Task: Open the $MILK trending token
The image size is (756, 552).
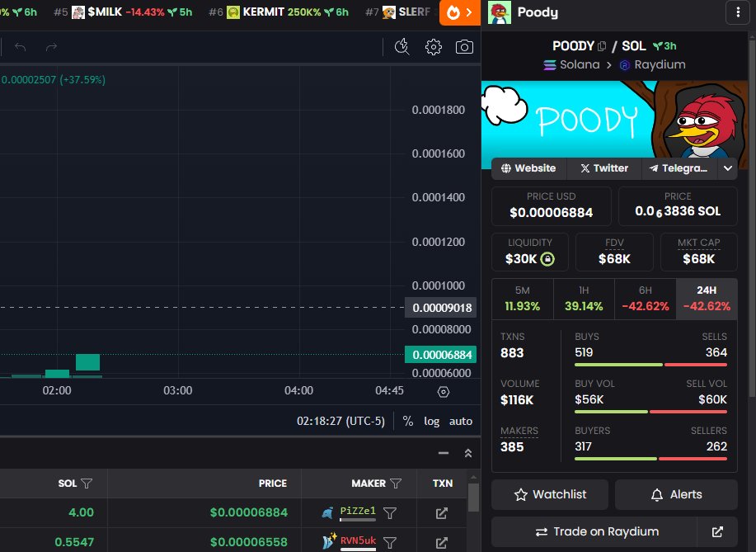Action: pos(123,12)
